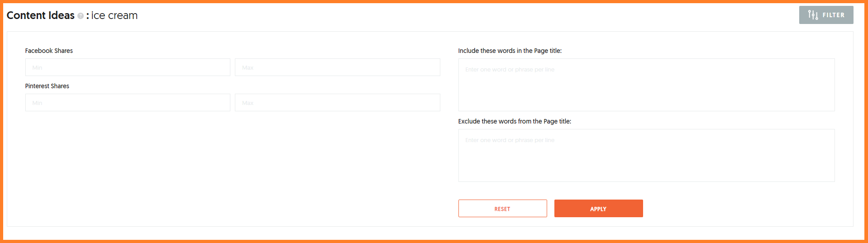
Task: Focus the Facebook Shares Max field
Action: click(x=337, y=67)
